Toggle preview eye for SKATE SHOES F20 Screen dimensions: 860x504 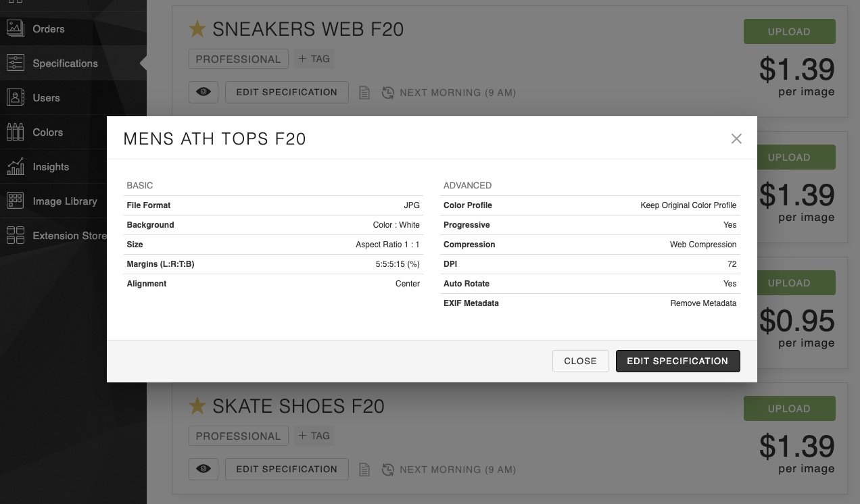point(204,470)
